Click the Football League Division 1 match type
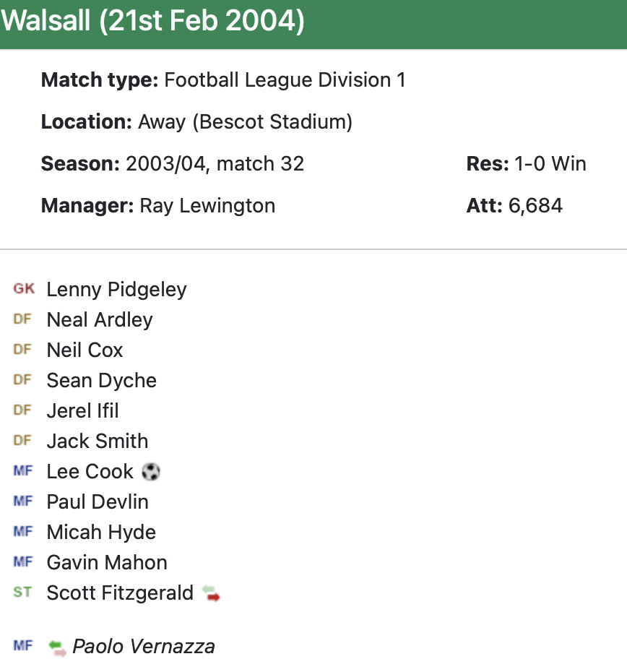 [x=285, y=80]
